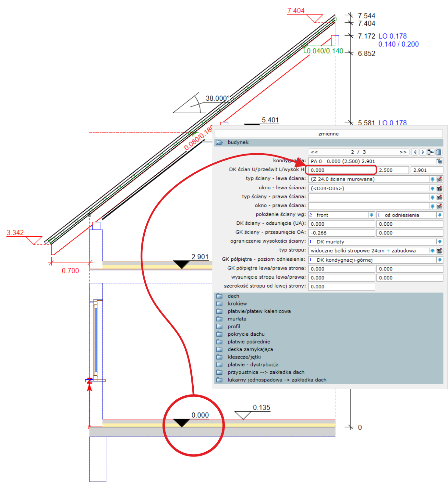Screen dimensions: 448x487
Task: Click edit icon for okno prawa ściana
Action: [x=439, y=206]
